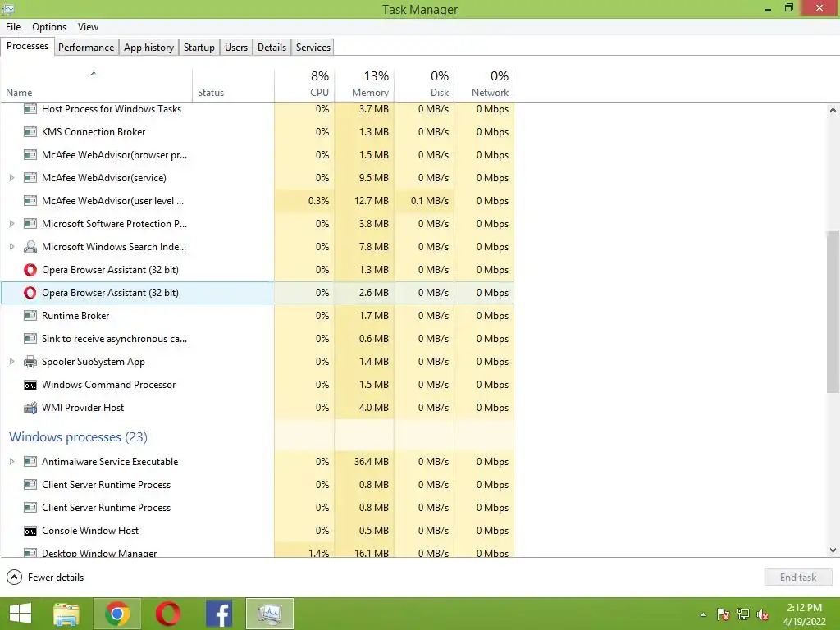Click the network status tray icon
This screenshot has height=630, width=840.
[743, 614]
